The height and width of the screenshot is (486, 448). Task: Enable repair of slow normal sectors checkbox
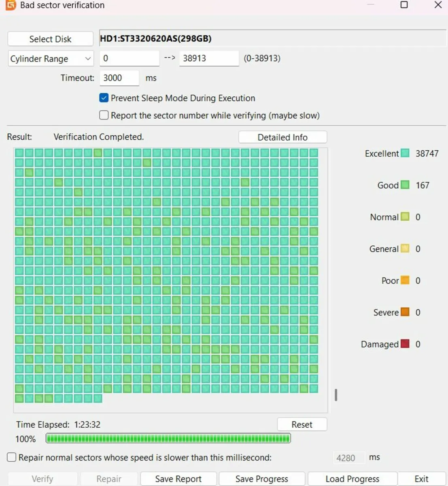[x=12, y=458]
